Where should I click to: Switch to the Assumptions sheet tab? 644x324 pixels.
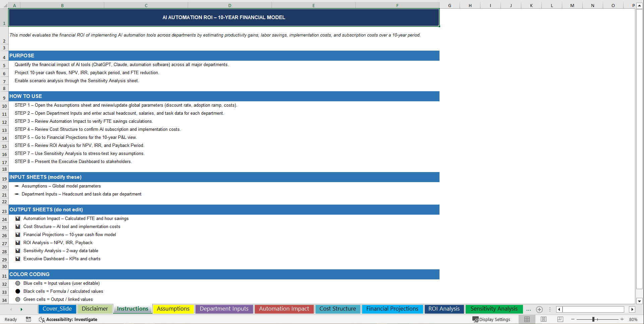pyautogui.click(x=173, y=309)
